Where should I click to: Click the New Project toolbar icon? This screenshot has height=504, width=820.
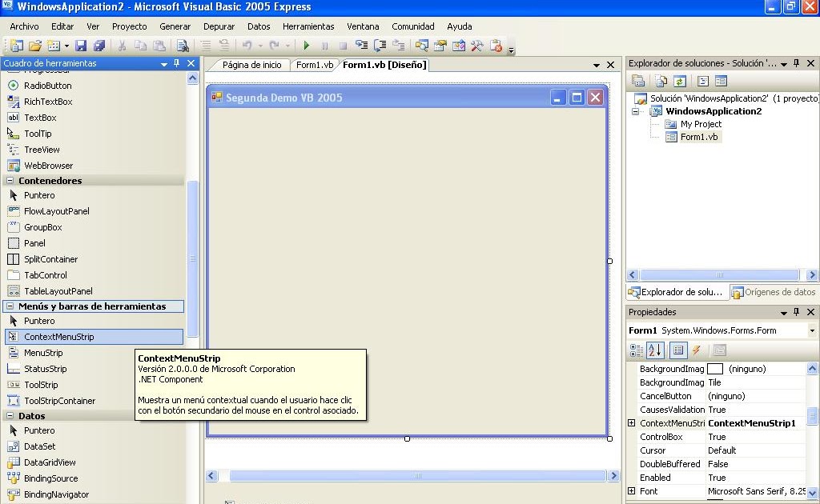coord(16,46)
